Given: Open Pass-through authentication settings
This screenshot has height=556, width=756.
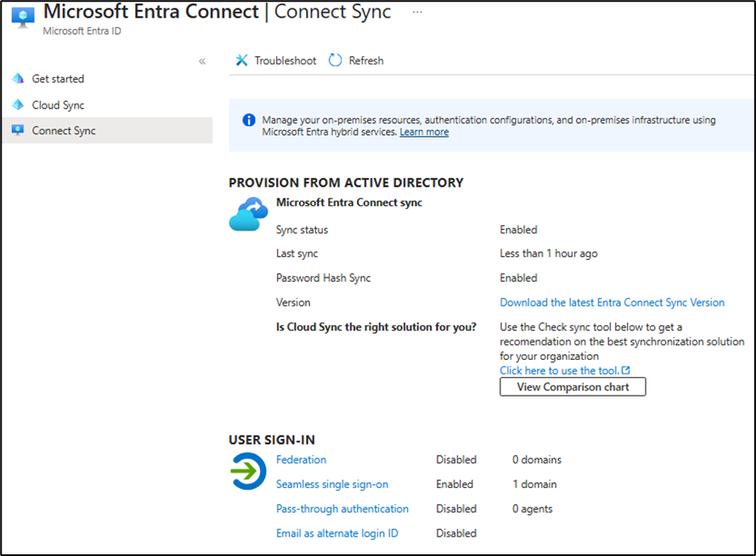Looking at the screenshot, I should coord(341,509).
